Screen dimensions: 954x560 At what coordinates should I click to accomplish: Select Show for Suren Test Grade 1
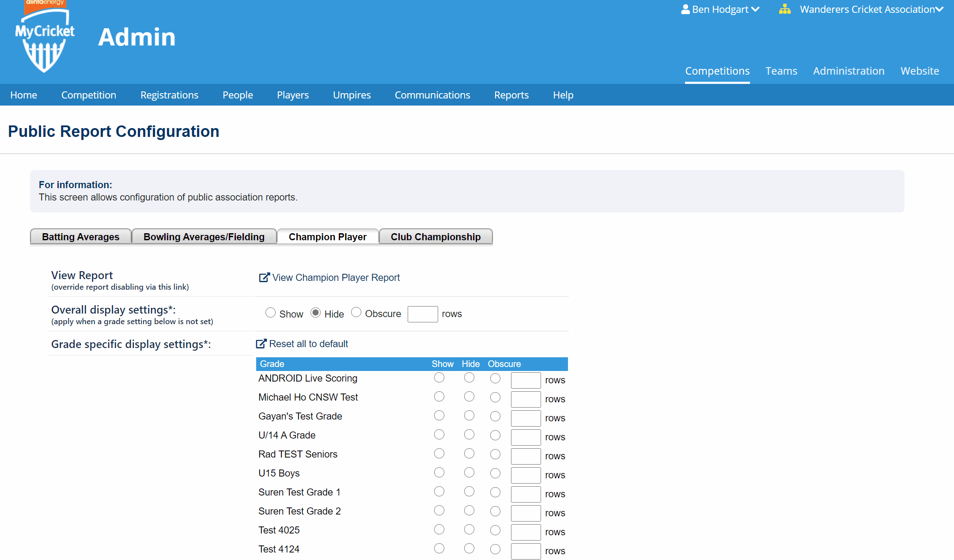pyautogui.click(x=439, y=492)
